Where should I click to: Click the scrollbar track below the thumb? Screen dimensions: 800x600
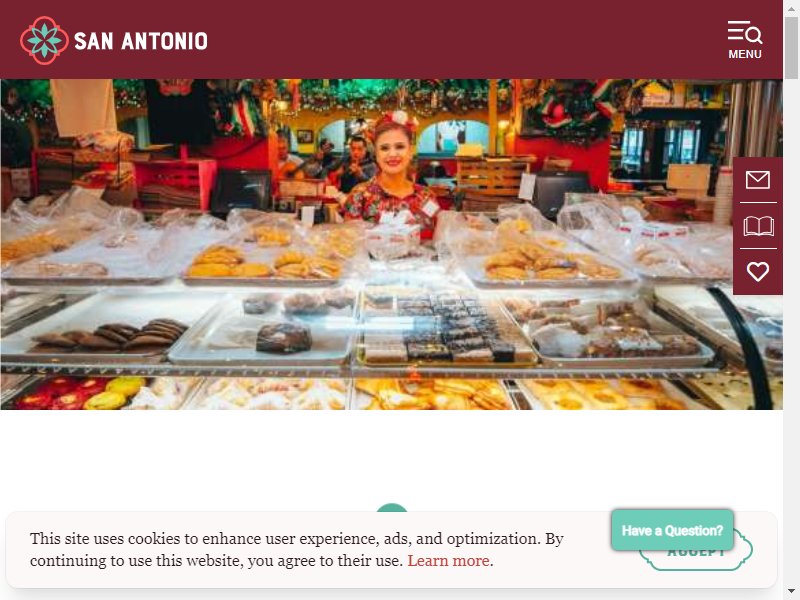coord(791,332)
